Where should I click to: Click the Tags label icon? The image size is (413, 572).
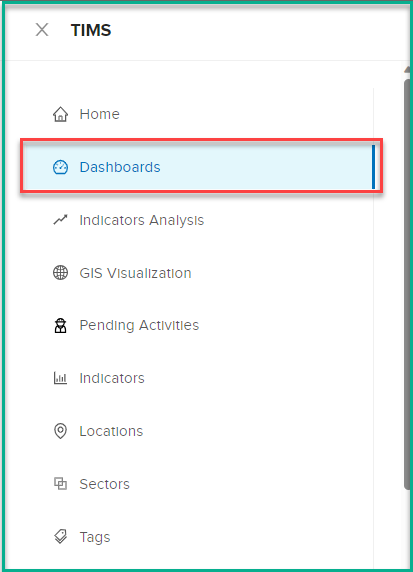point(60,537)
